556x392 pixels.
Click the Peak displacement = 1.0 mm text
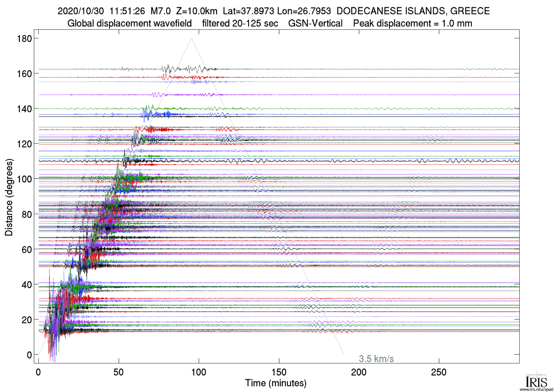[x=412, y=24]
